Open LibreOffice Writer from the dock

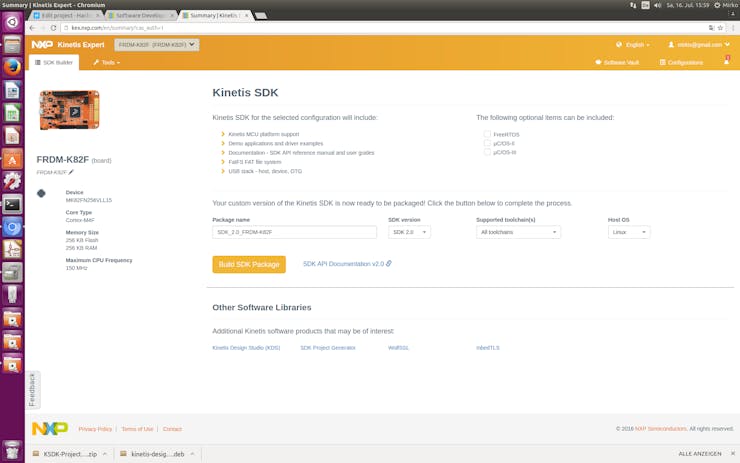pyautogui.click(x=12, y=90)
